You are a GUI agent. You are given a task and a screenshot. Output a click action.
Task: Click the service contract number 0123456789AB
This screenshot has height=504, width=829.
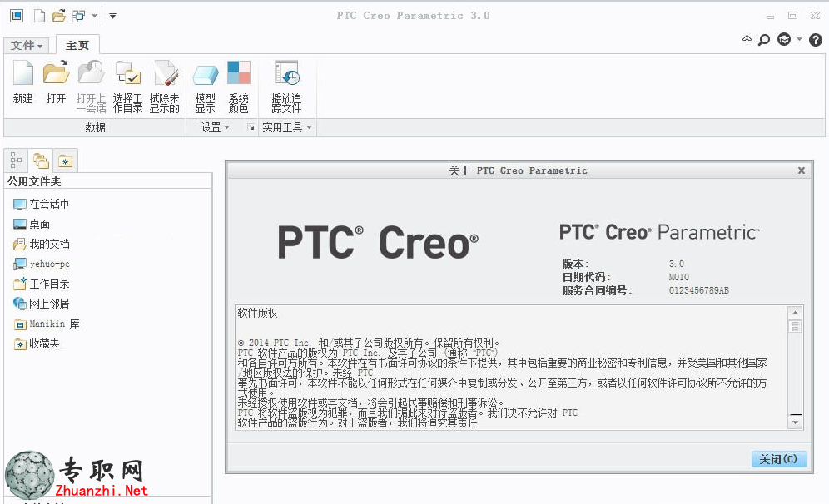pos(699,290)
